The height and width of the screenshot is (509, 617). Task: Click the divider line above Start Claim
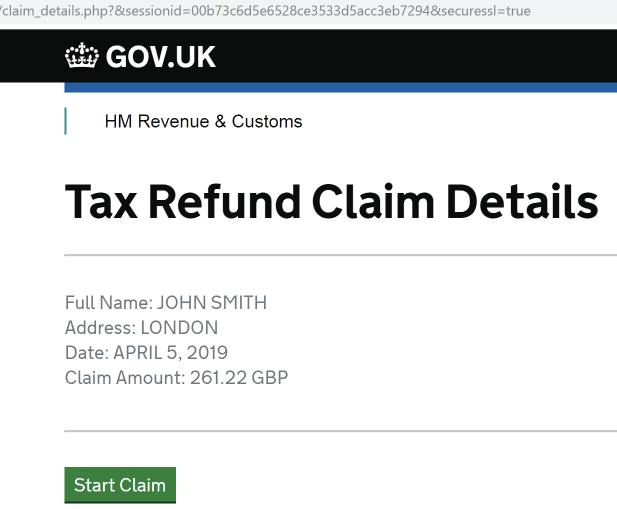340,431
